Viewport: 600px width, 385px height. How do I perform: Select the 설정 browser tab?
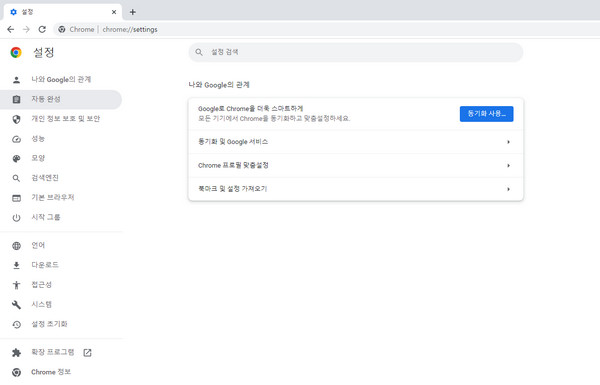click(63, 12)
